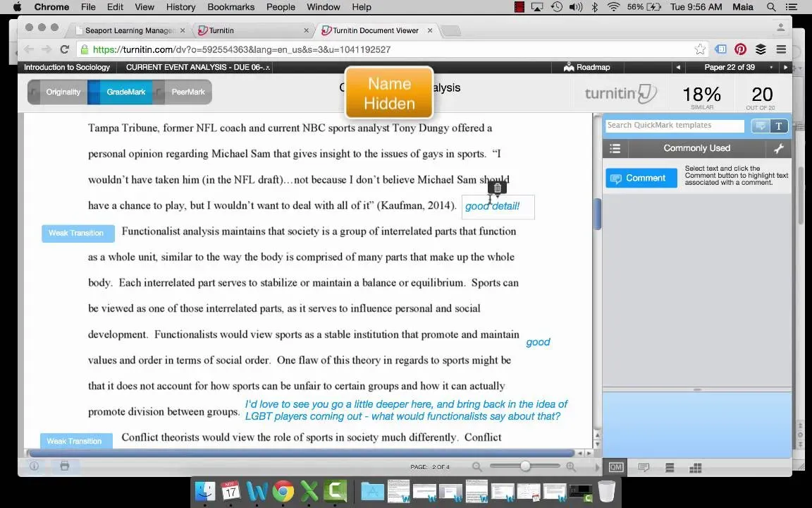Click the Chrome profile person icon
The height and width of the screenshot is (508, 812).
click(x=780, y=28)
